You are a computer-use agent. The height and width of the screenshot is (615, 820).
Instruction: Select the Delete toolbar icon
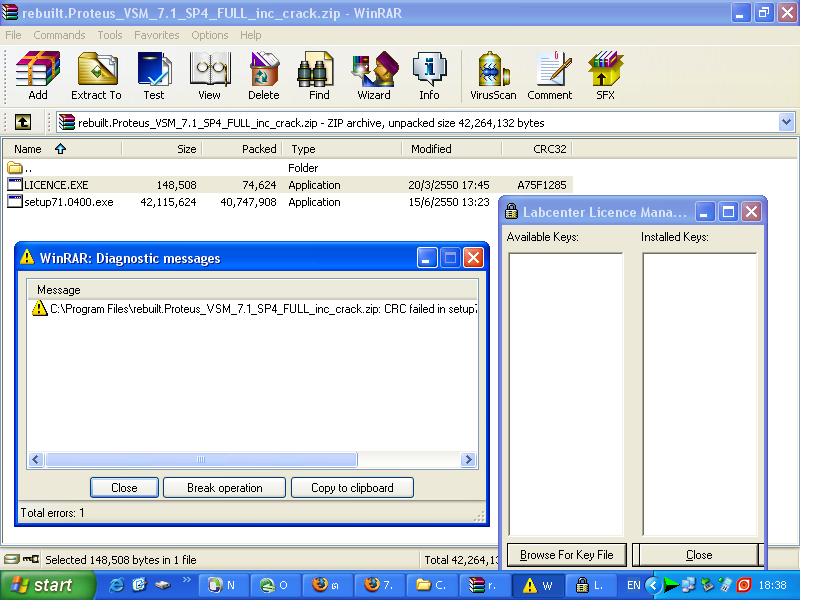point(264,75)
